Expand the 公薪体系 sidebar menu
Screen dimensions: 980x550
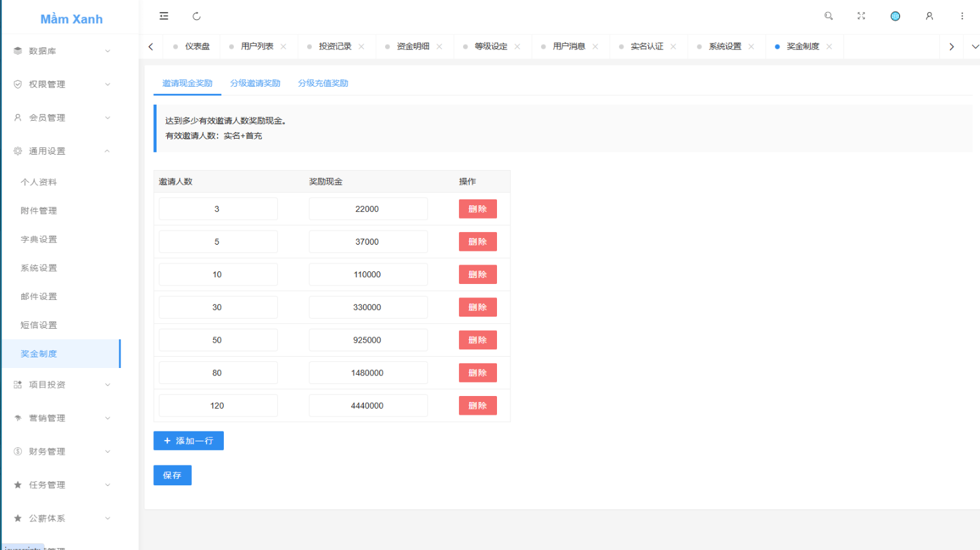tap(61, 518)
